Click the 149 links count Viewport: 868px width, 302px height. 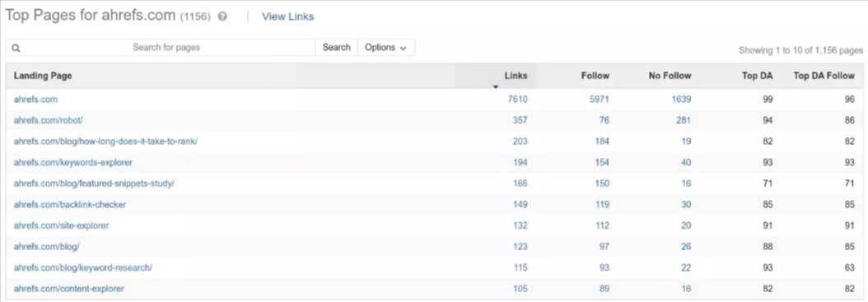pyautogui.click(x=520, y=205)
